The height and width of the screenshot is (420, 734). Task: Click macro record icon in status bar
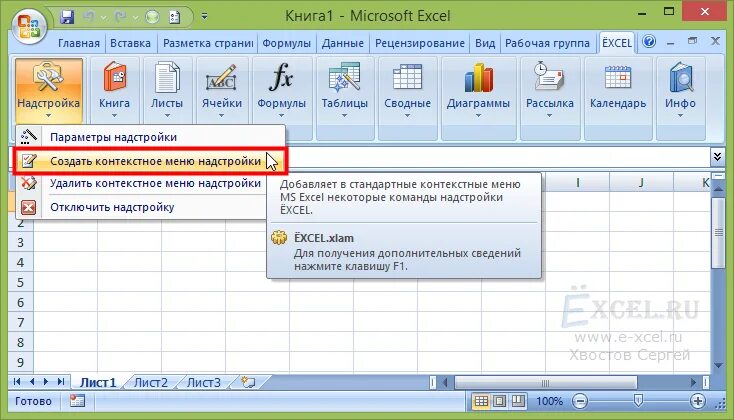click(x=77, y=401)
